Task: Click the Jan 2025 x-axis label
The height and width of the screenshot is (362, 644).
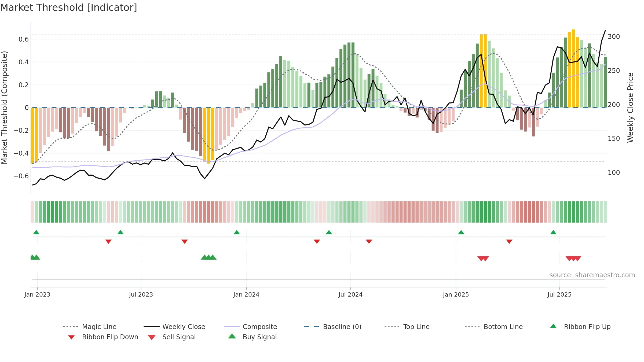Action: [456, 295]
